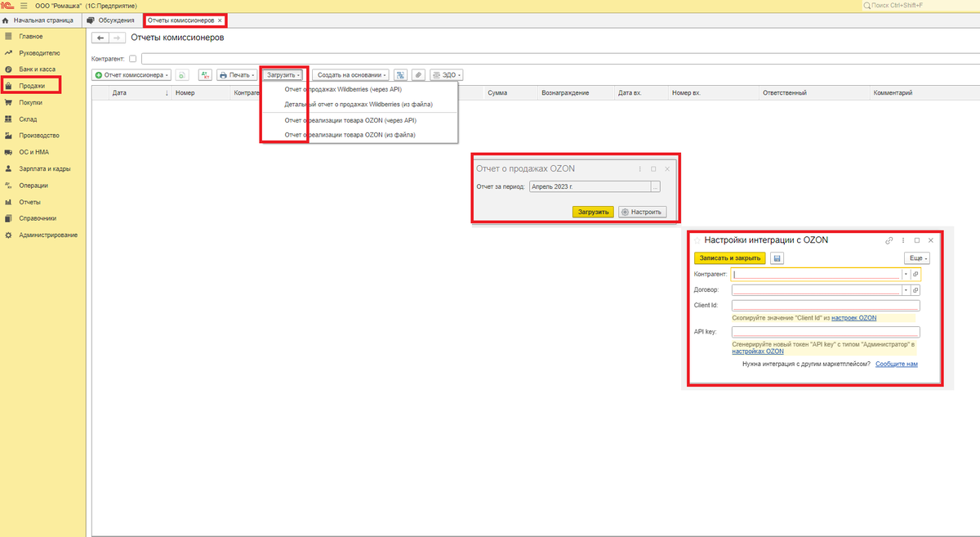The height and width of the screenshot is (537, 980).
Task: Choose Отчет о реализации OZON (через API)
Action: click(350, 120)
